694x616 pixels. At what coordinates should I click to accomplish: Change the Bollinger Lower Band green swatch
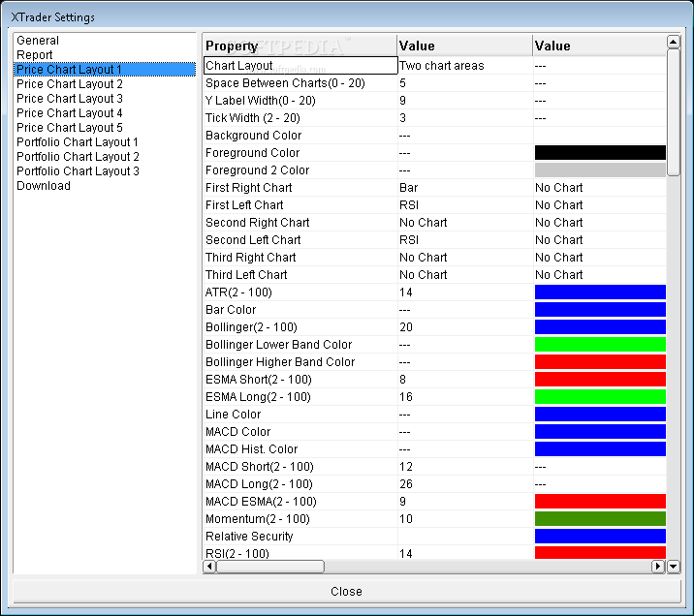pos(600,345)
